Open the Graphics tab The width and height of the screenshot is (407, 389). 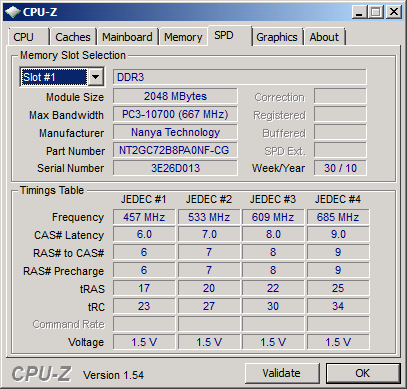point(276,37)
